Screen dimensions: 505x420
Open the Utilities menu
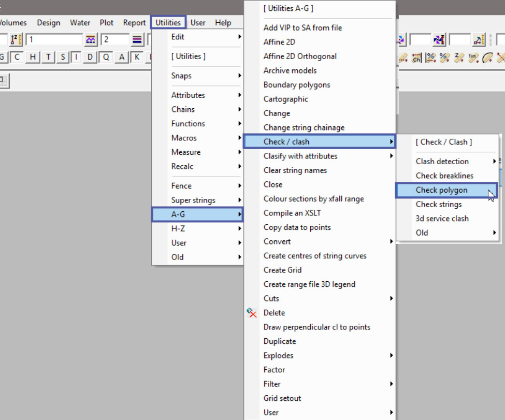coord(168,23)
